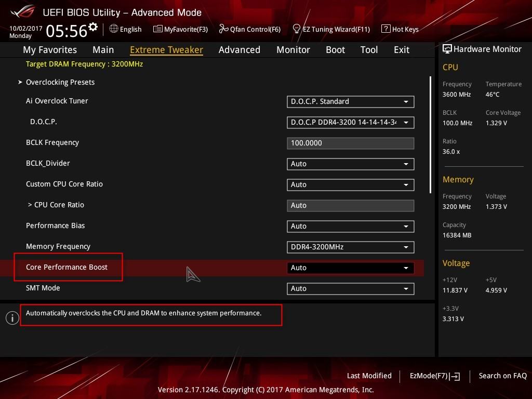Switch to My Favorites tab

(50, 50)
